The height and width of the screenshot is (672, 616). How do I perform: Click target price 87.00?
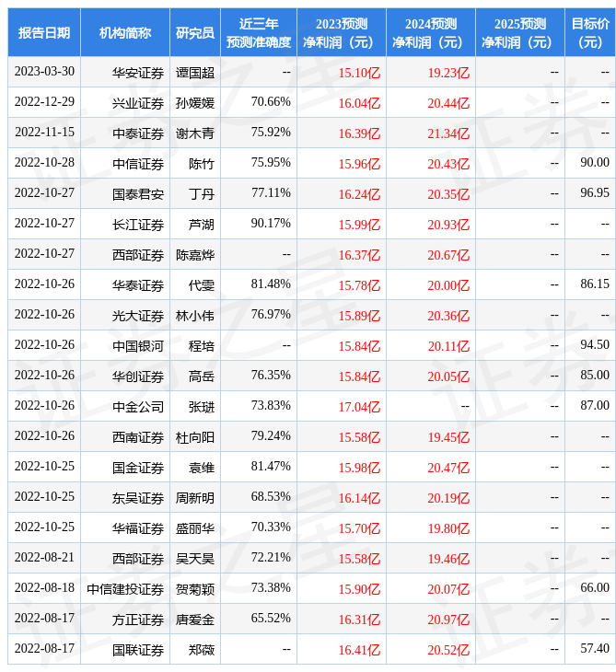click(595, 405)
